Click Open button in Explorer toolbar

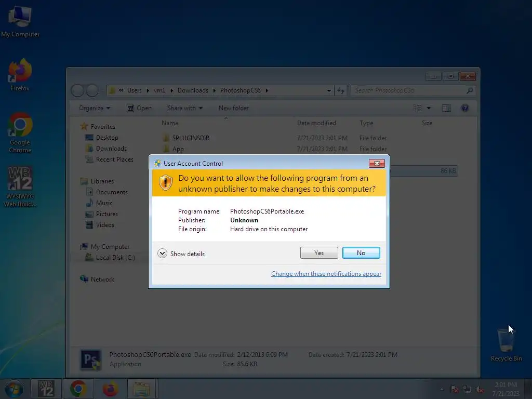139,108
